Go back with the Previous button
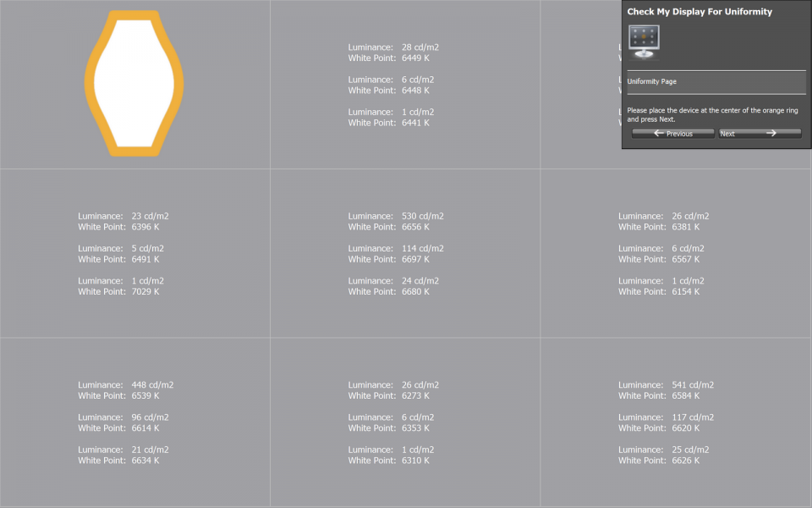 [672, 134]
